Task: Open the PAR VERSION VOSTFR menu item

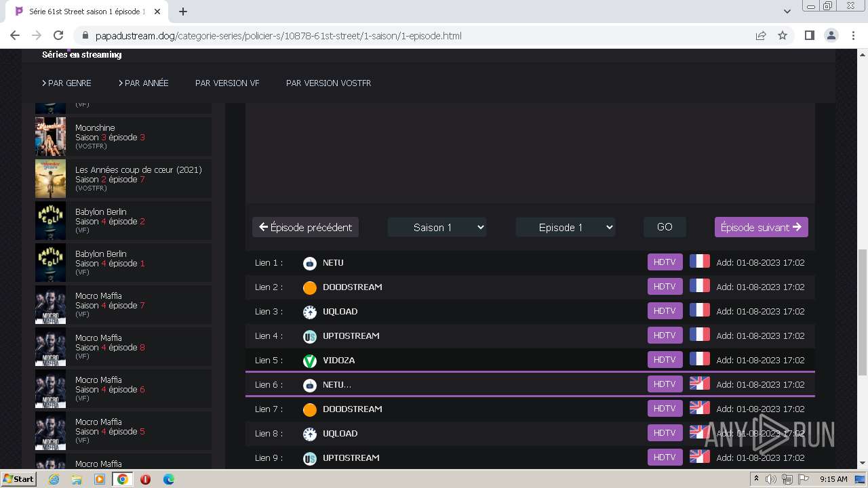Action: tap(328, 83)
